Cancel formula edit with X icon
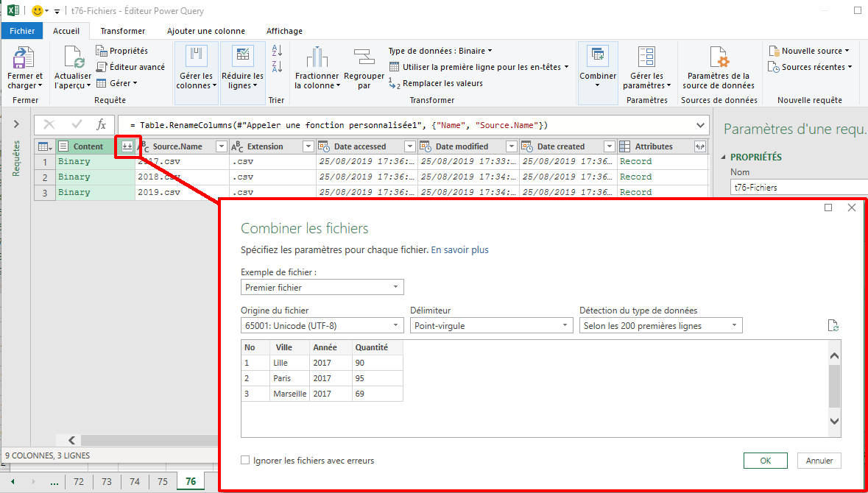 tap(49, 125)
